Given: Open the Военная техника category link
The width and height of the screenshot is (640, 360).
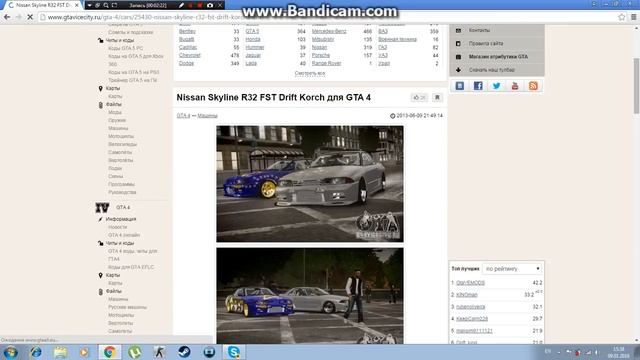Looking at the screenshot, I should [398, 40].
